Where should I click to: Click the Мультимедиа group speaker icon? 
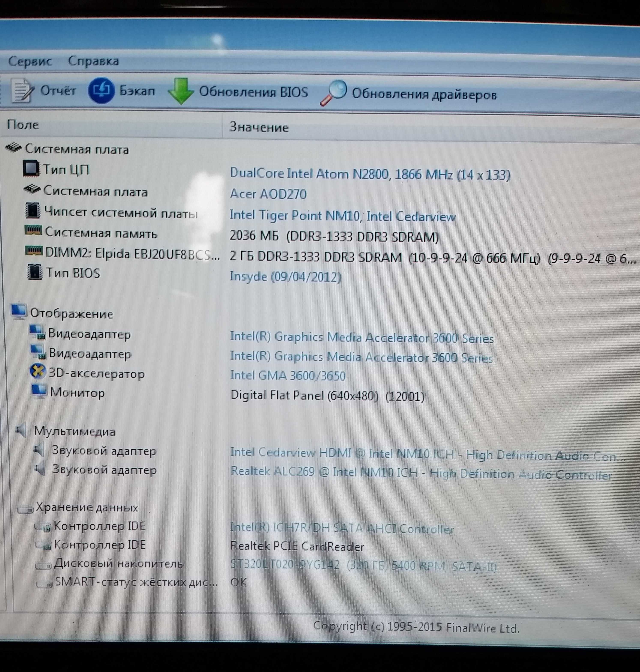21,430
